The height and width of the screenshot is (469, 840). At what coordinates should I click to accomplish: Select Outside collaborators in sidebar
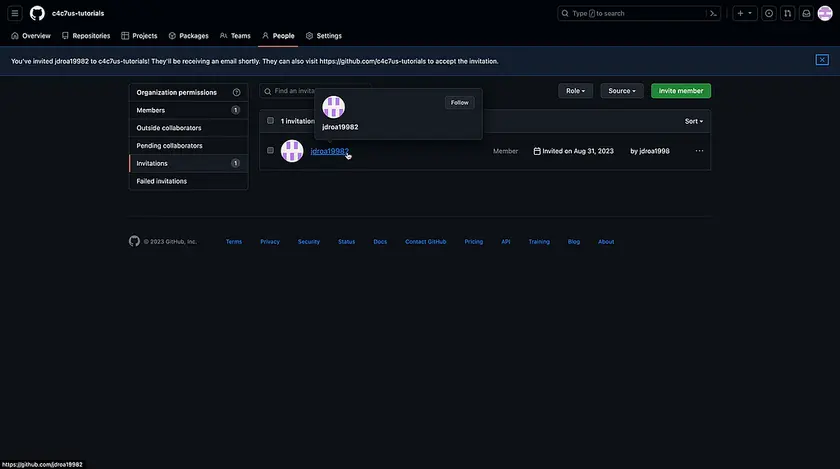(188, 128)
